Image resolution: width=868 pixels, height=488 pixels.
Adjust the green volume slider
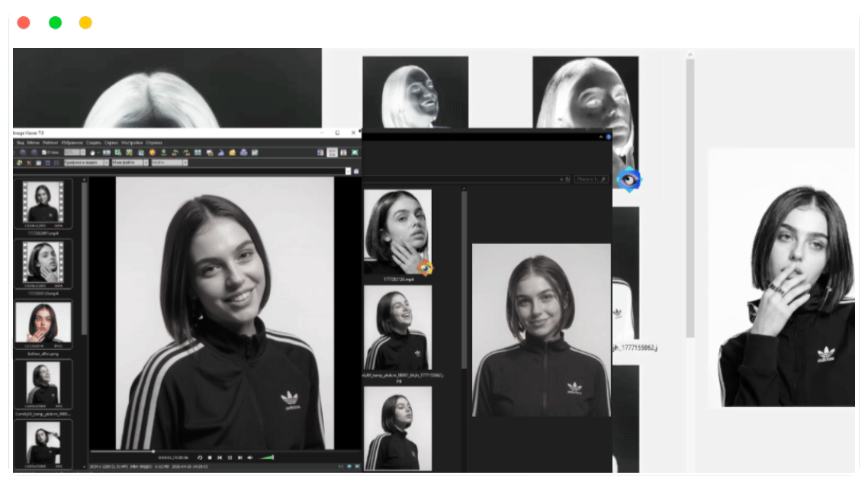pos(266,457)
